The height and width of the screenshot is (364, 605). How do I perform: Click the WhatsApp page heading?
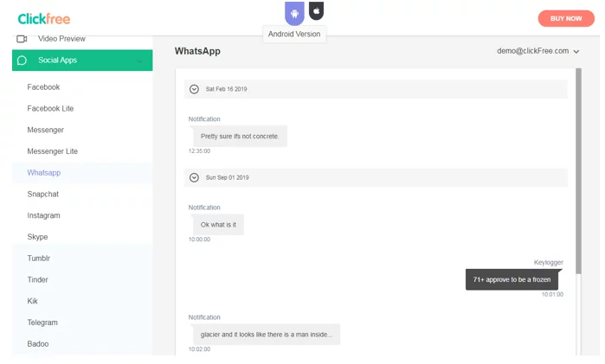point(197,51)
